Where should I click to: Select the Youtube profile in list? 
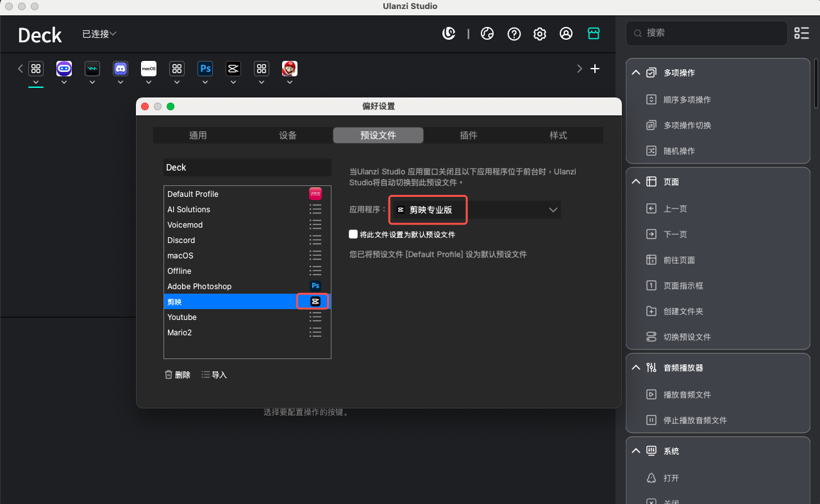pyautogui.click(x=182, y=317)
